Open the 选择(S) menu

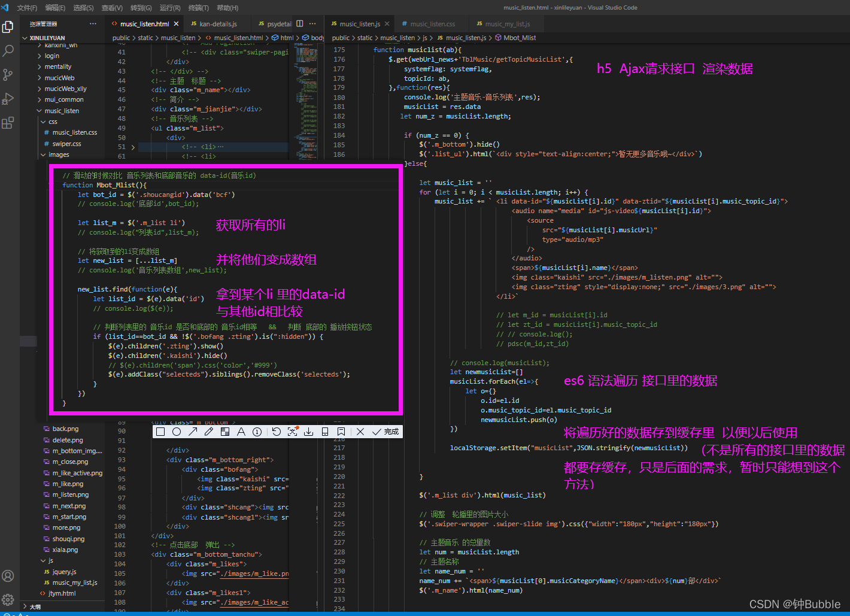83,8
